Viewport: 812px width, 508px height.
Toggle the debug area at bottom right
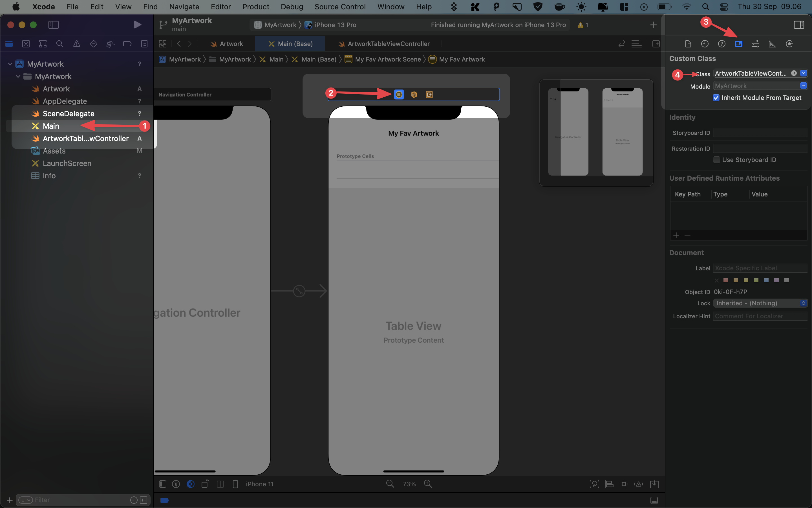tap(654, 500)
